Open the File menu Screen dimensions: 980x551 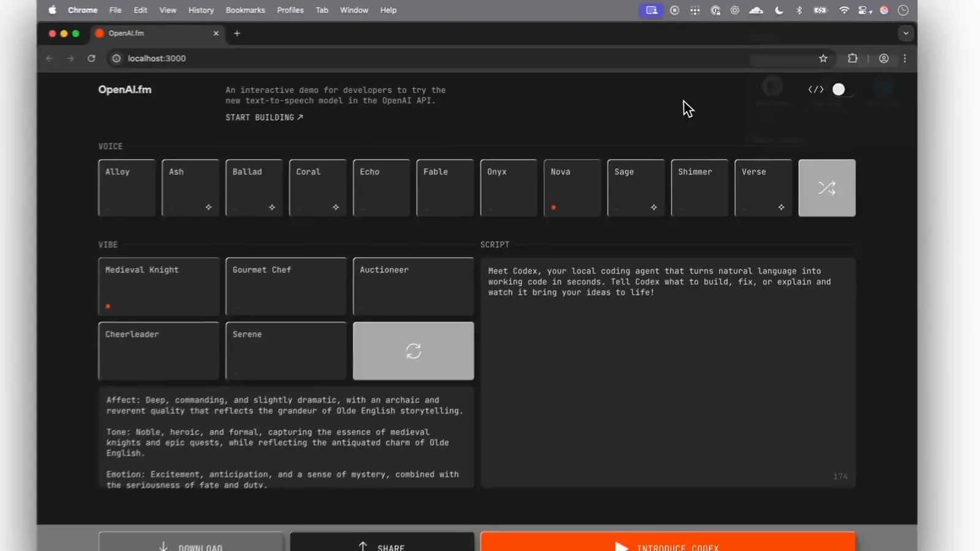pyautogui.click(x=115, y=10)
